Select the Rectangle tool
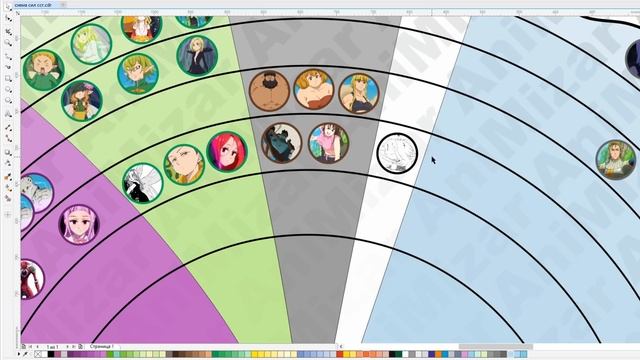The height and width of the screenshot is (360, 640). pyautogui.click(x=8, y=78)
